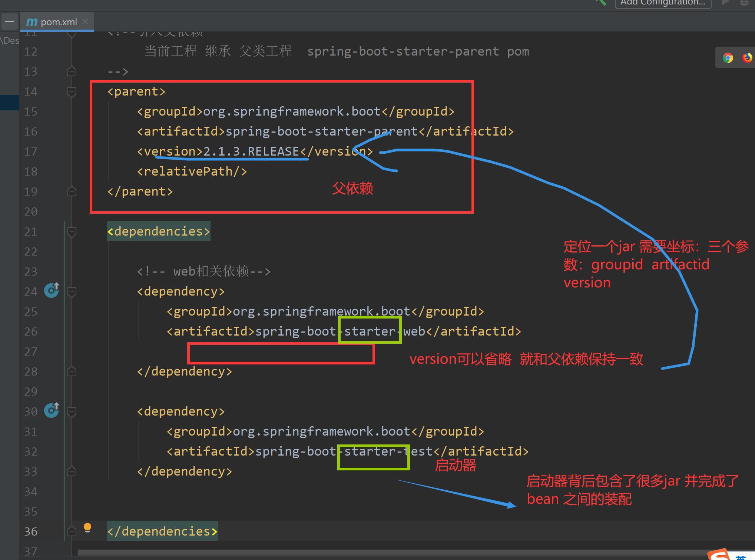Click the closing parent fold marker on line 19

(x=72, y=191)
